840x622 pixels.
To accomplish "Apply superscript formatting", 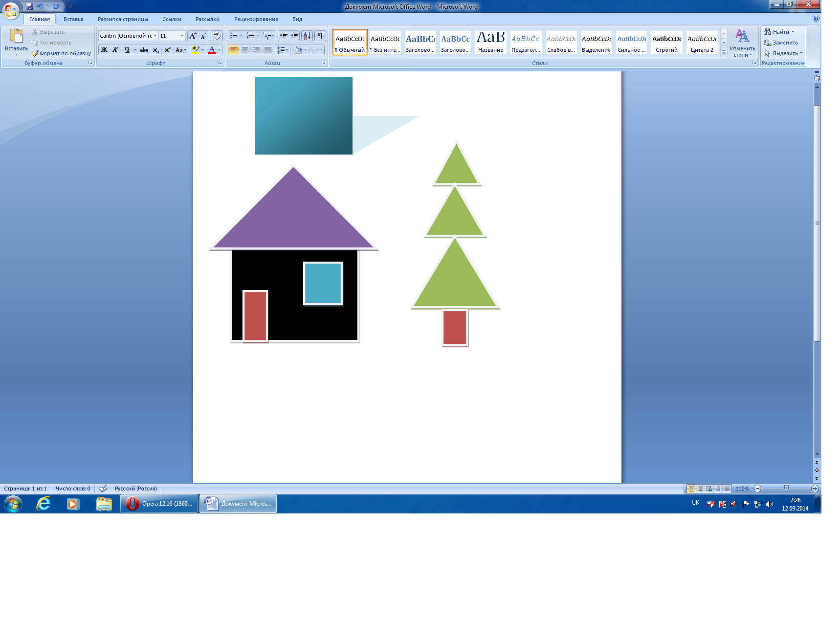I will 167,50.
